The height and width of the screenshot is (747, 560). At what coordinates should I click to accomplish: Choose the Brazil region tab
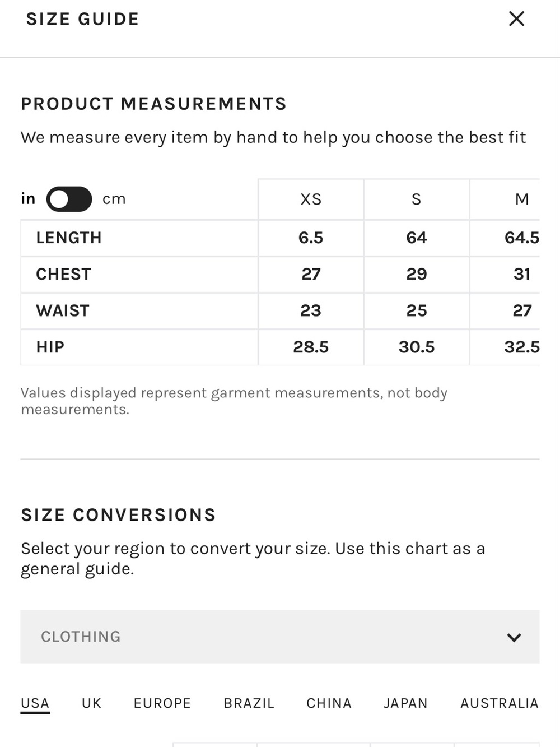tap(249, 703)
